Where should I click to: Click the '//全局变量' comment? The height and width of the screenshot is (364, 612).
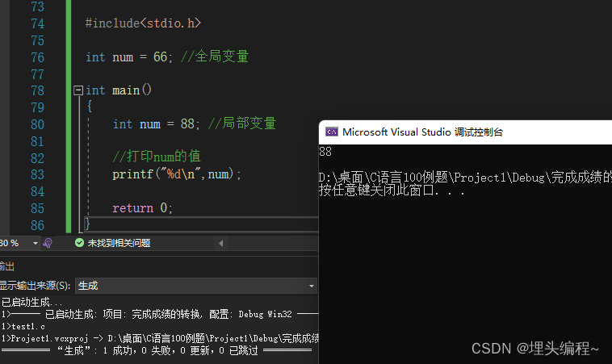coord(215,56)
